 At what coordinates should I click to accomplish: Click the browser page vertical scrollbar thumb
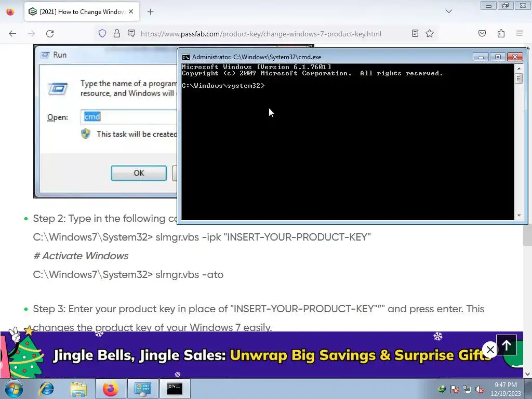coord(527,235)
